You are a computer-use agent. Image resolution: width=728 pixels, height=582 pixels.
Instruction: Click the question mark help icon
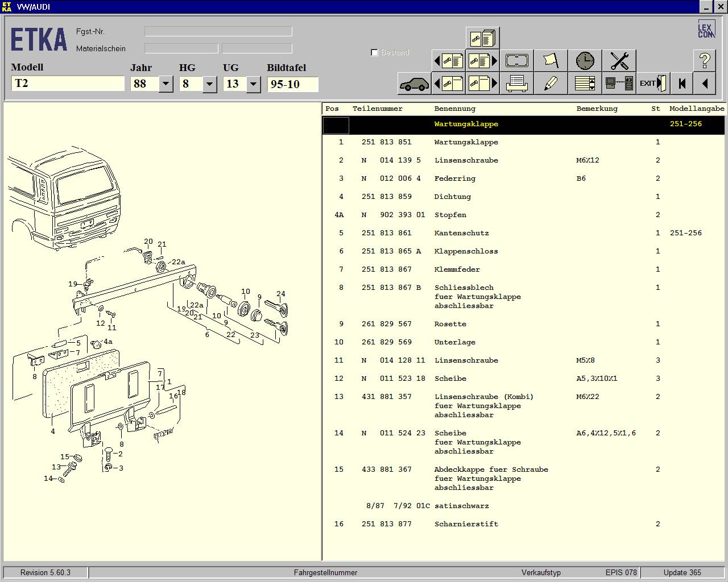[704, 61]
